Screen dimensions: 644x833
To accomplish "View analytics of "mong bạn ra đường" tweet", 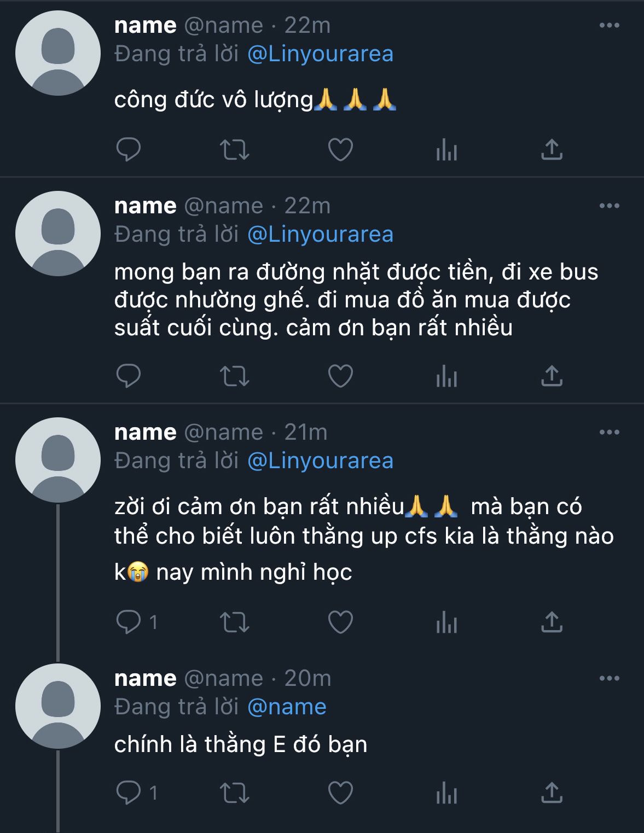I will coord(446,376).
